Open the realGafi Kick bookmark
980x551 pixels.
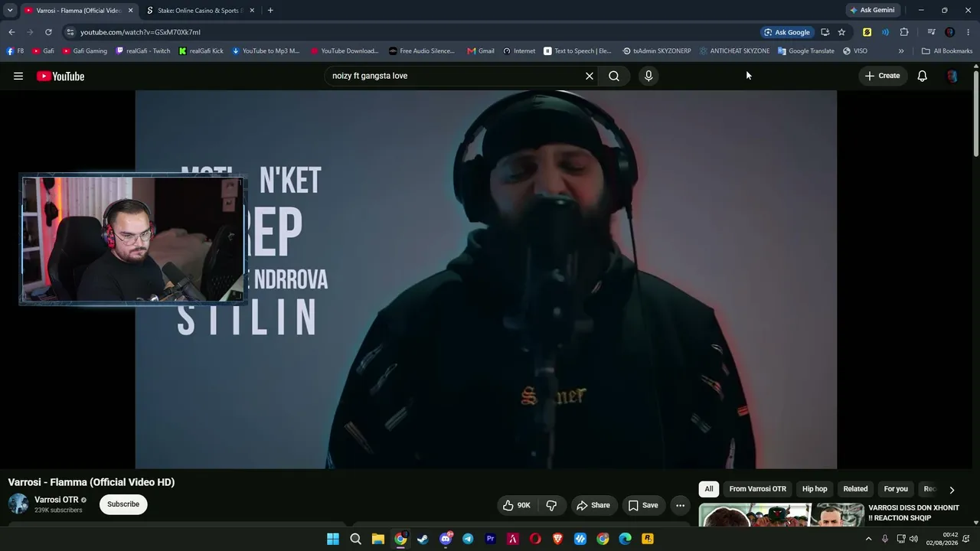point(201,51)
